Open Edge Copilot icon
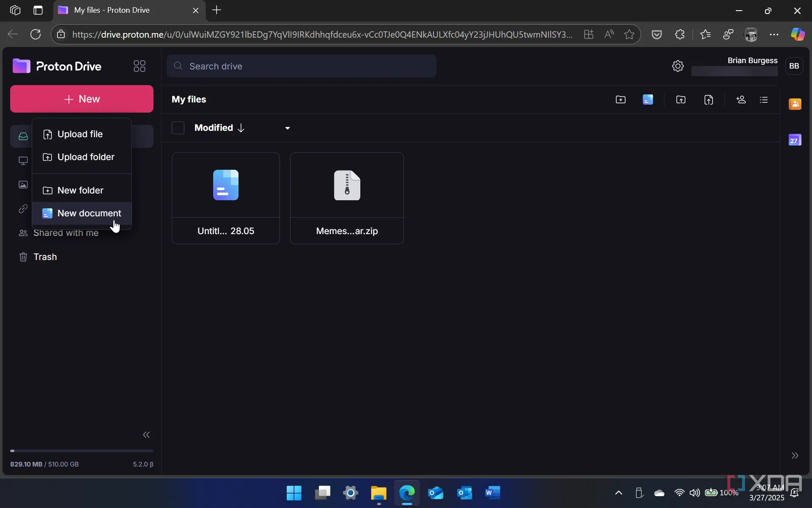This screenshot has height=508, width=812. click(x=798, y=34)
